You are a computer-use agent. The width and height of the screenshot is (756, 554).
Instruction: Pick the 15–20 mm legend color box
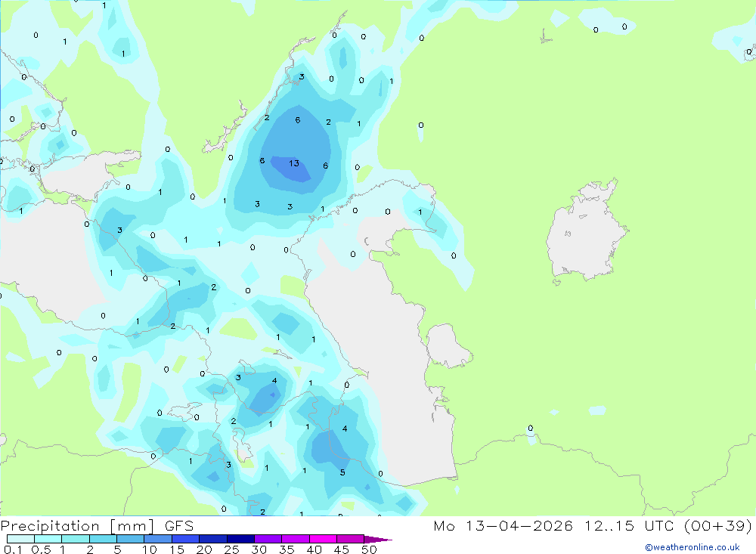pos(186,539)
